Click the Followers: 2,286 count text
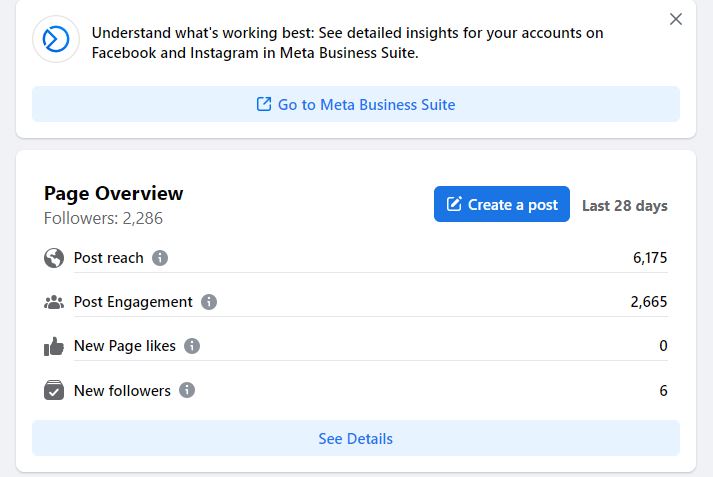Viewport: 713px width, 477px height. point(103,218)
